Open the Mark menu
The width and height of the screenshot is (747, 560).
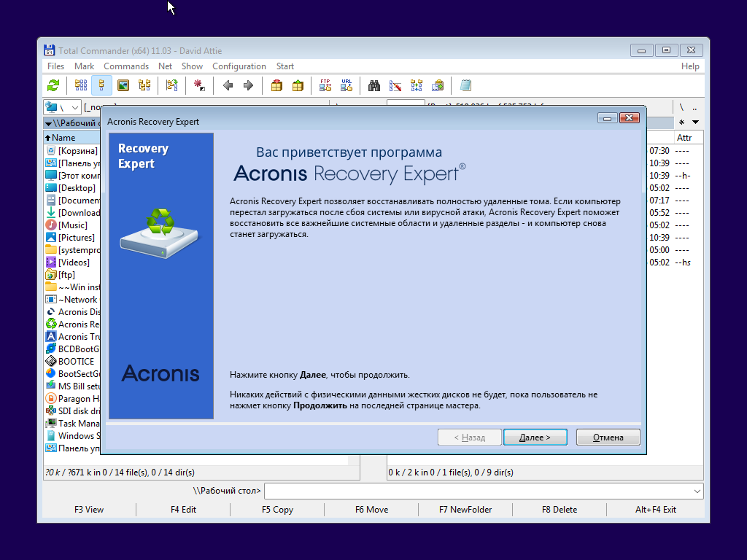pos(84,66)
